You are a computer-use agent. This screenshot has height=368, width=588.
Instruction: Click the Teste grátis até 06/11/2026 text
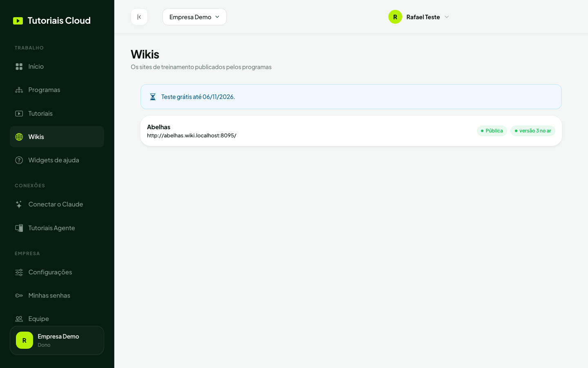(198, 97)
